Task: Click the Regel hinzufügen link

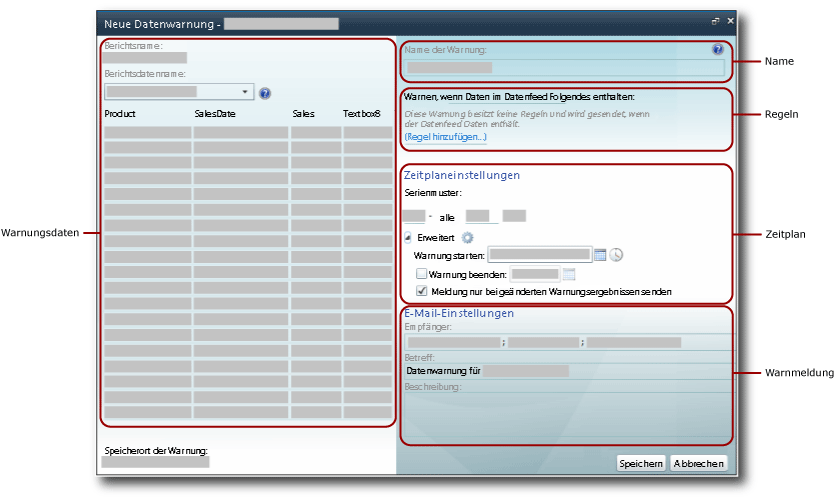Action: tap(446, 136)
